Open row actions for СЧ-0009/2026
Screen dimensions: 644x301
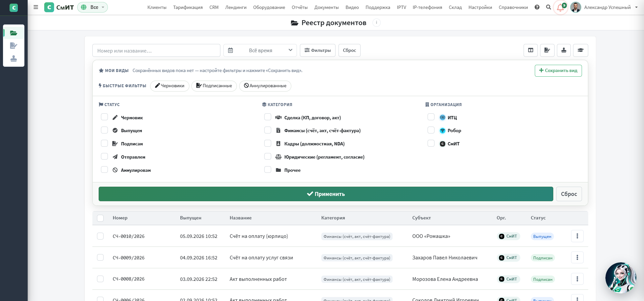click(x=577, y=257)
